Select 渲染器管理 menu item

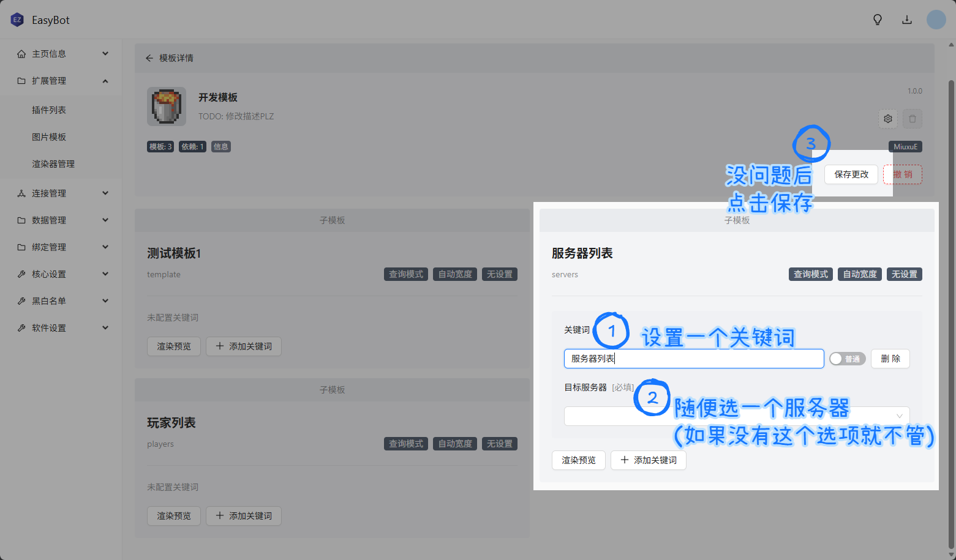pos(53,164)
